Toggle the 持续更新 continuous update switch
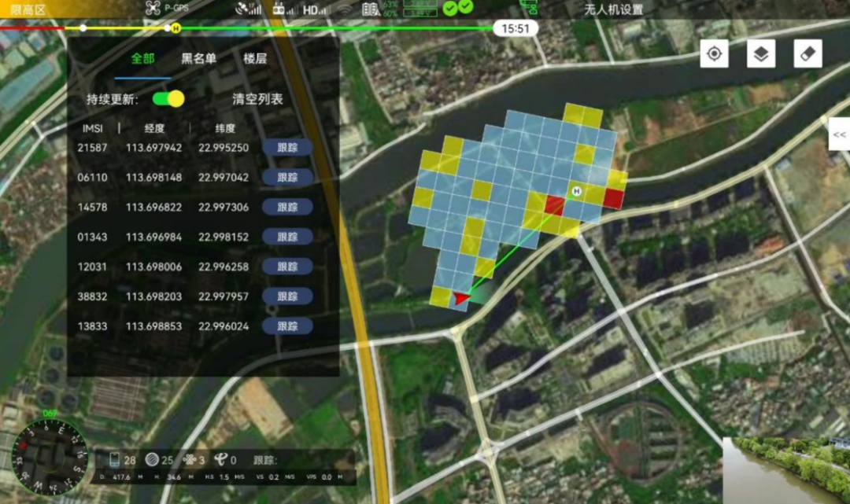Image resolution: width=850 pixels, height=504 pixels. 168,99
